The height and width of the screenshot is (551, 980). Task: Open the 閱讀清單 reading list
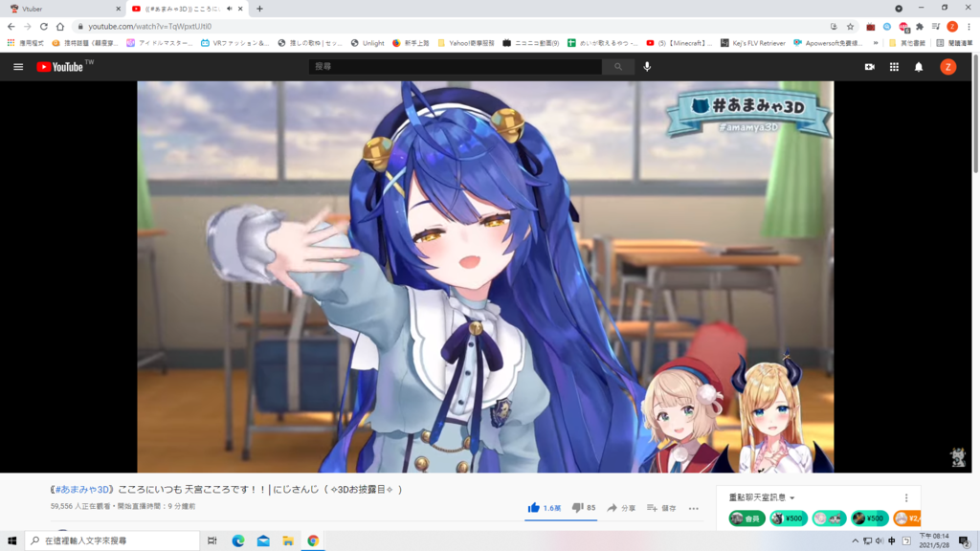[954, 43]
